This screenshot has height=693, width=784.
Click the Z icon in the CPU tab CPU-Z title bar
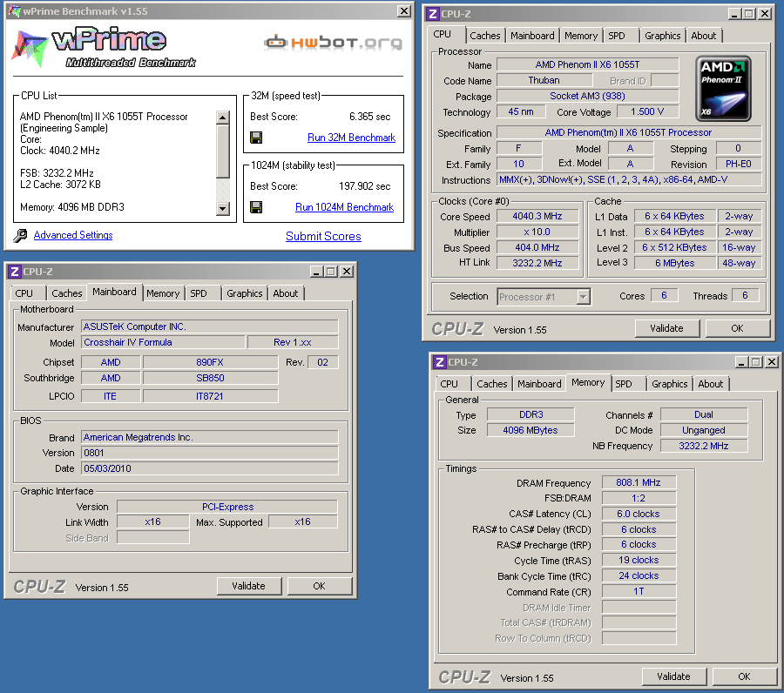tap(432, 13)
